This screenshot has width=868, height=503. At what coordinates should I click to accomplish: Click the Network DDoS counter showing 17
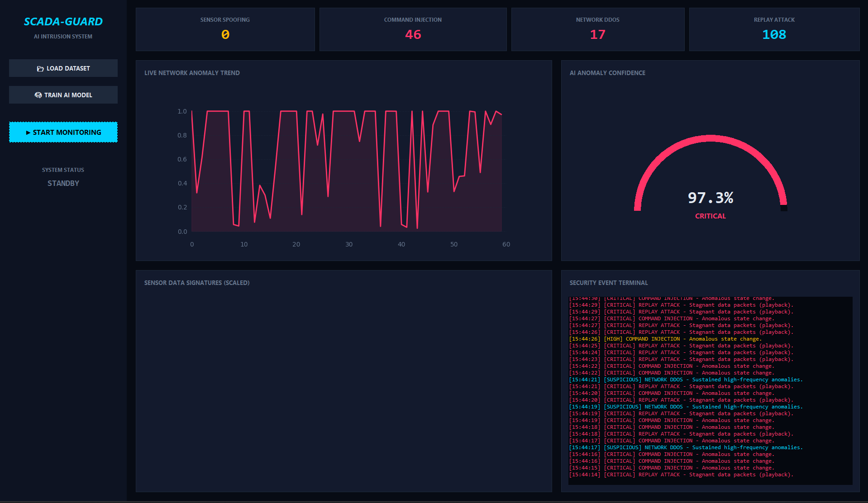point(597,29)
